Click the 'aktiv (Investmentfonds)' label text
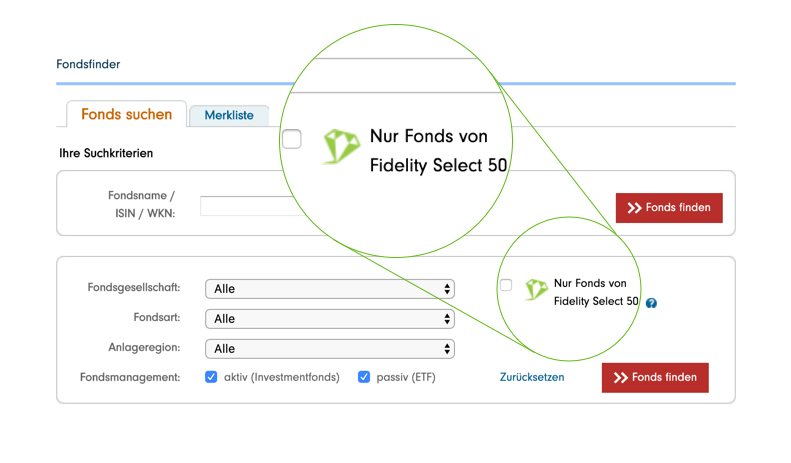This screenshot has height=463, width=791. 282,377
